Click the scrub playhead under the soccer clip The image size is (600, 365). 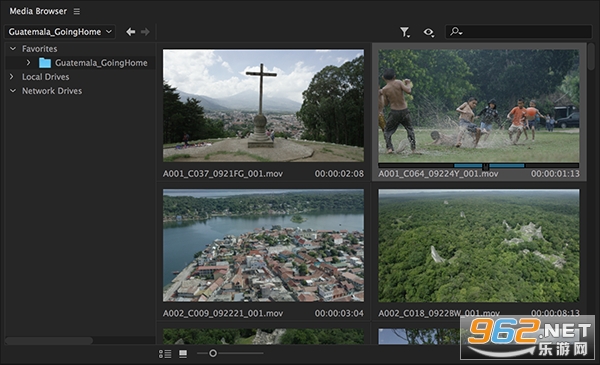pos(486,166)
